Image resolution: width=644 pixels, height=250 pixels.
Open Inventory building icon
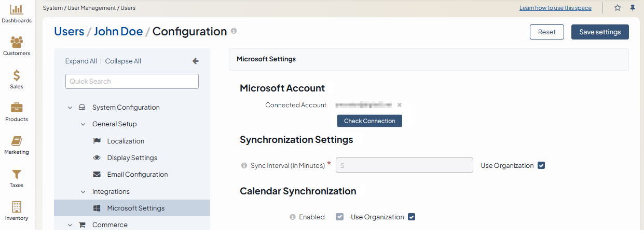point(17,207)
